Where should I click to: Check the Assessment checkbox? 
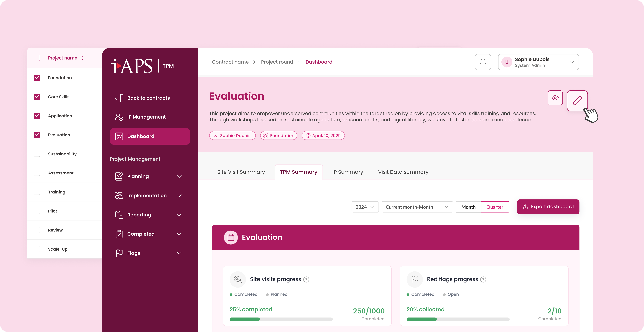[x=37, y=173]
